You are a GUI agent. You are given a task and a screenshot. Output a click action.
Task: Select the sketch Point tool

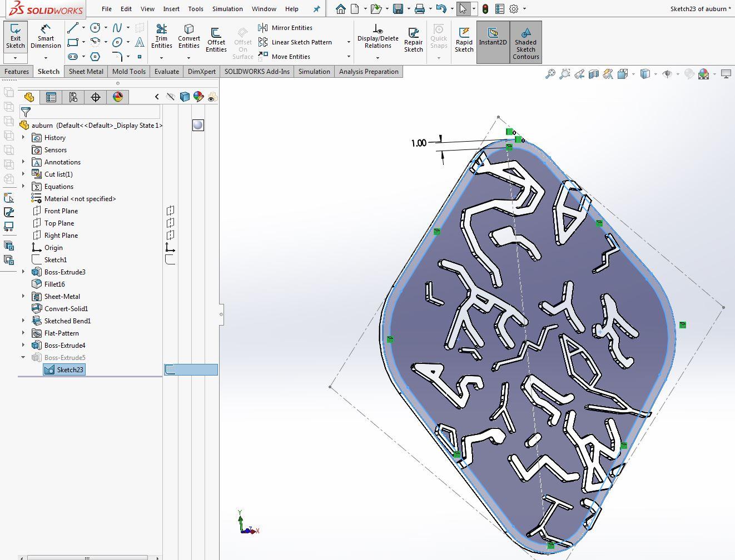click(x=140, y=57)
